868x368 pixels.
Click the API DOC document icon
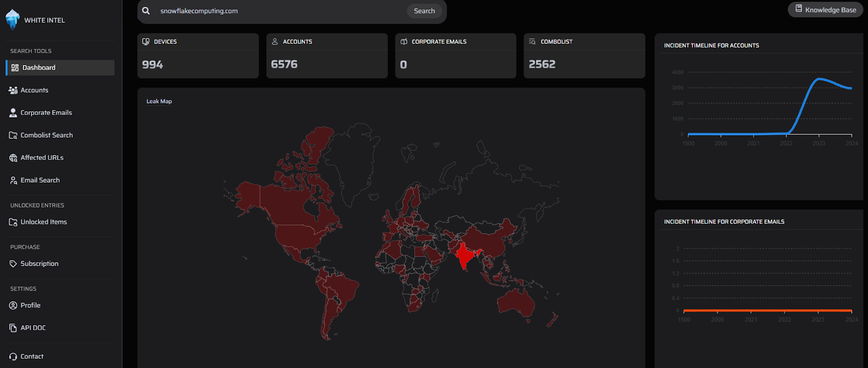pos(13,328)
